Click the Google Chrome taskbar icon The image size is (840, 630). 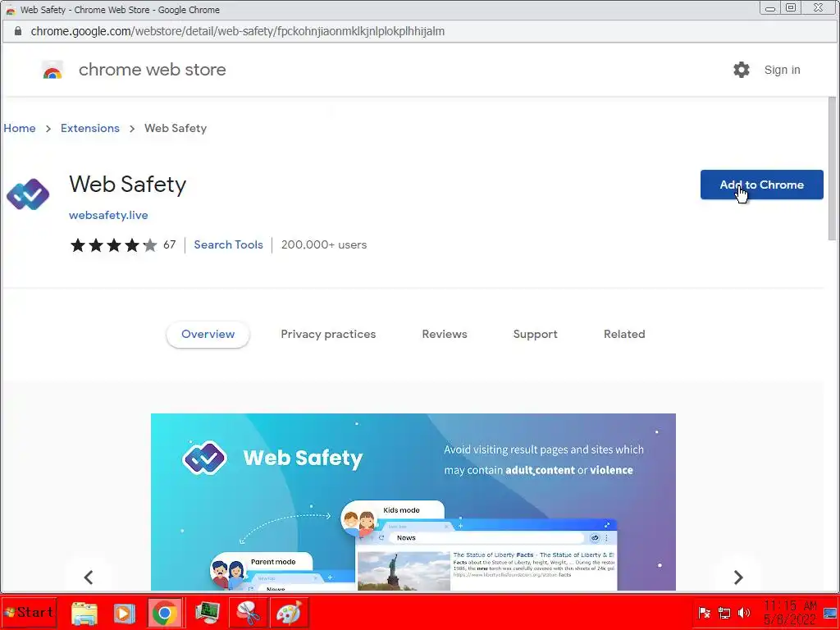[164, 612]
